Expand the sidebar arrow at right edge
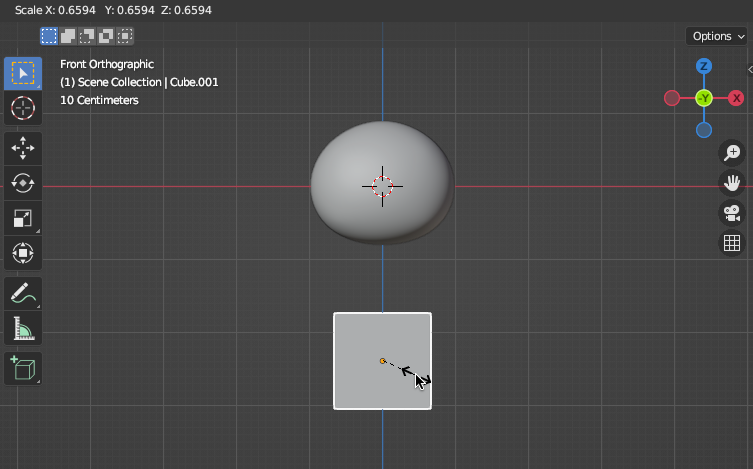 pos(750,70)
